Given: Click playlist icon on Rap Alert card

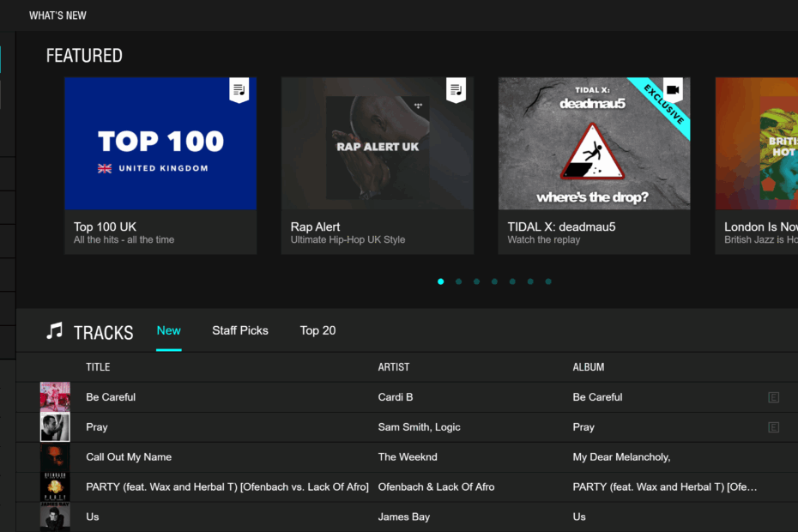Looking at the screenshot, I should point(456,90).
